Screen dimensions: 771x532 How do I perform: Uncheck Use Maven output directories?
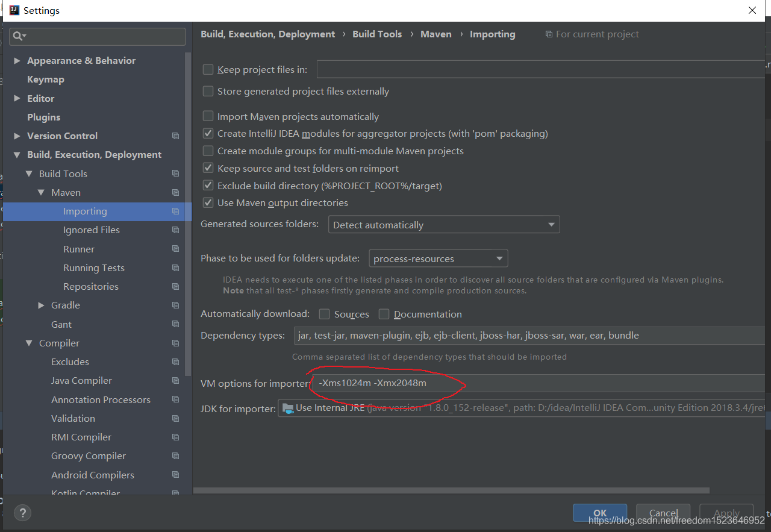[x=208, y=203]
